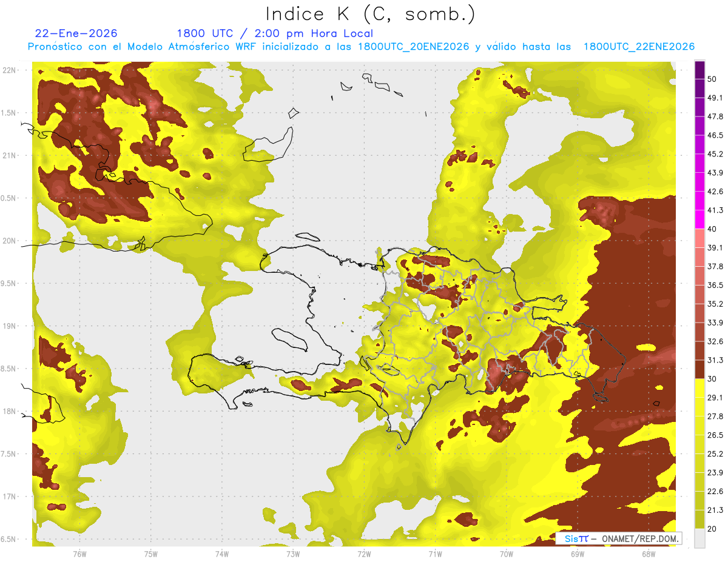Click the legend value '23.9'
Viewport: 728px width, 562px height.
[715, 473]
